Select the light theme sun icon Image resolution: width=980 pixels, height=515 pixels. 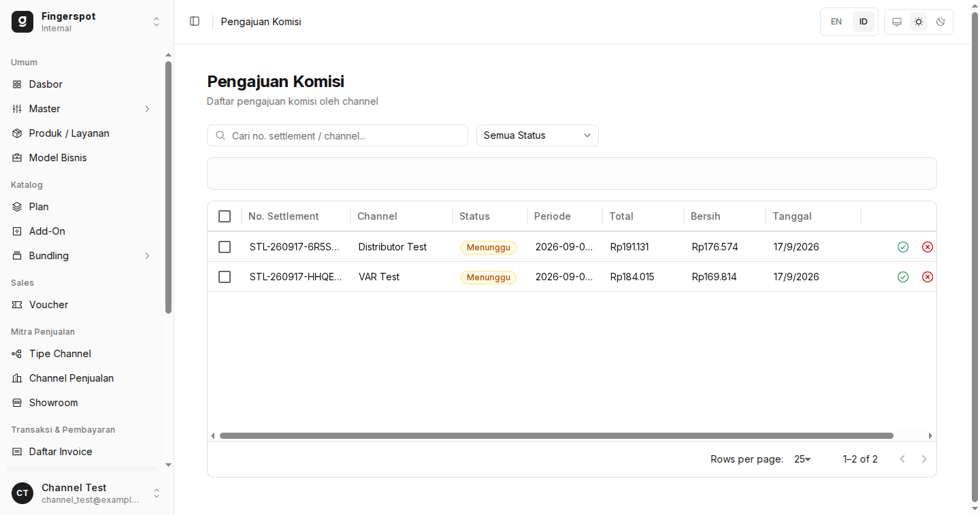[x=919, y=22]
